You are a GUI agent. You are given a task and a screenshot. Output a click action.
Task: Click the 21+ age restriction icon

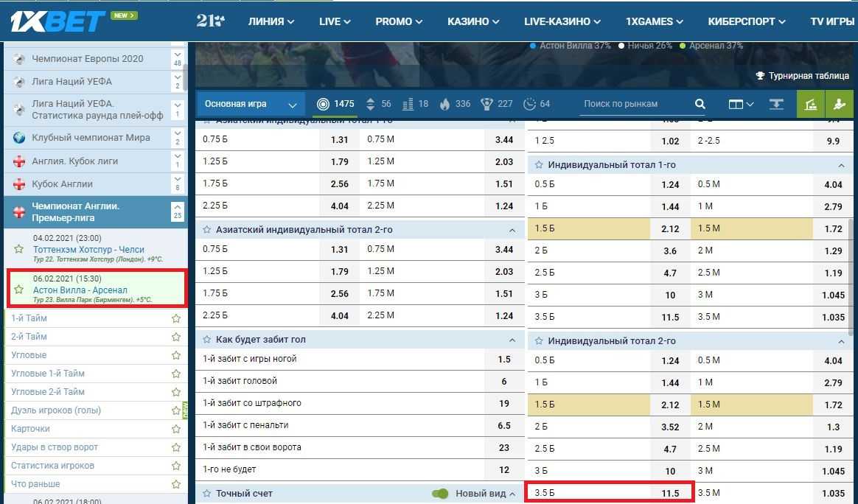coord(210,21)
